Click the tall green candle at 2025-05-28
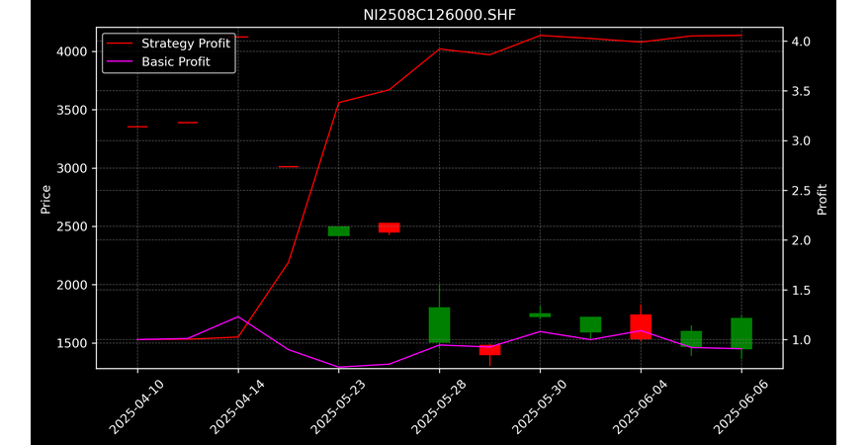The height and width of the screenshot is (445, 868). [440, 325]
